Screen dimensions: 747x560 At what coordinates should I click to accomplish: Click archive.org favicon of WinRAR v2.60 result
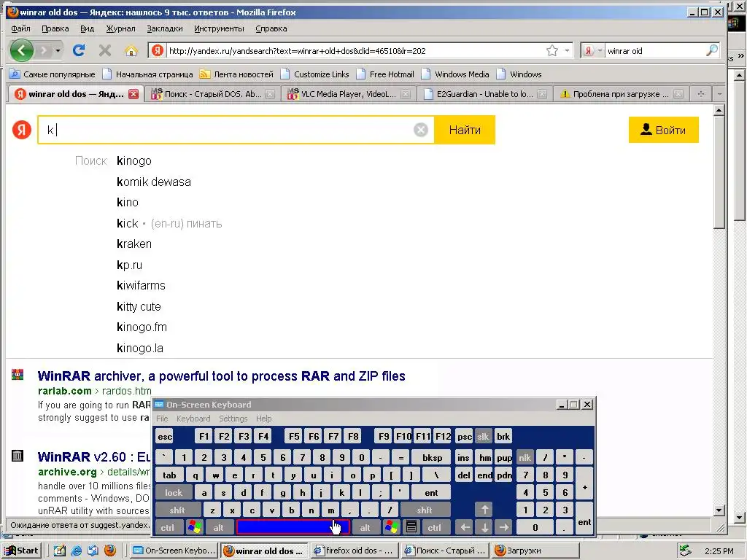point(18,455)
